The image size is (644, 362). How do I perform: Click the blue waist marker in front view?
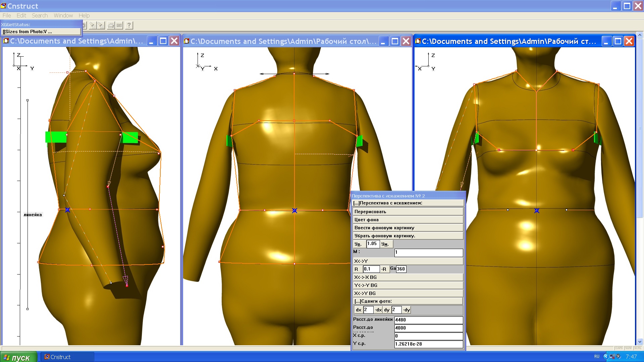[x=537, y=210]
